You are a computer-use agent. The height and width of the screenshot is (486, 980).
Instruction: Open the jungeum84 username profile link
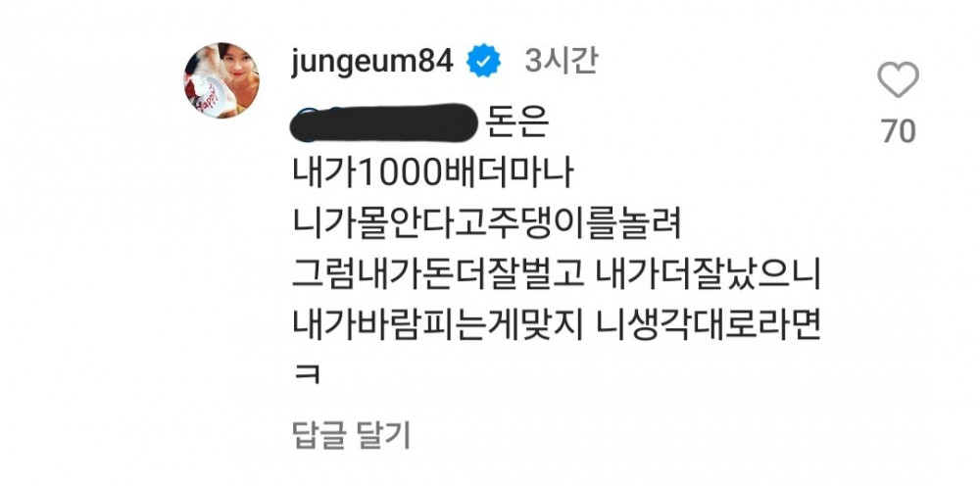tap(371, 63)
